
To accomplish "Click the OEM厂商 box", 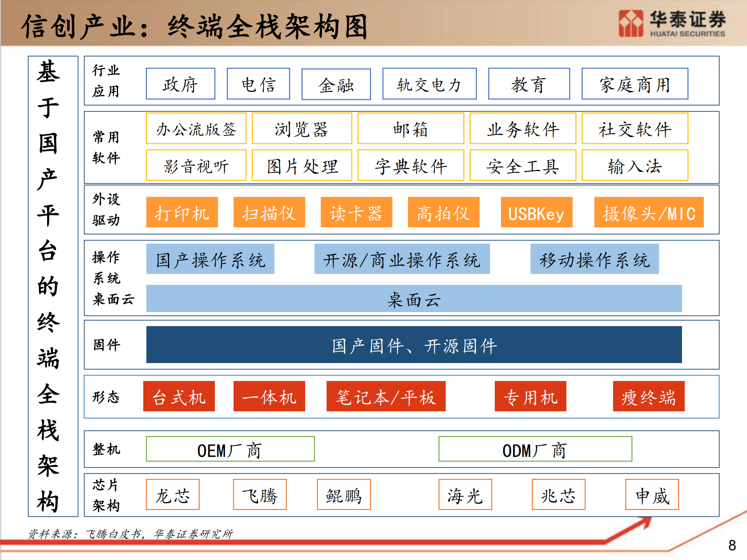I will (x=230, y=449).
